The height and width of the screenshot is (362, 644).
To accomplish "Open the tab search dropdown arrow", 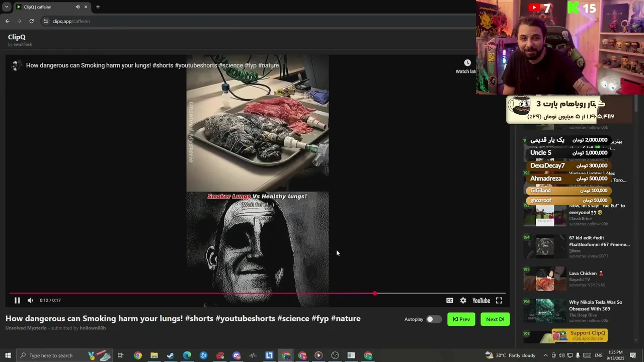I will (6, 7).
